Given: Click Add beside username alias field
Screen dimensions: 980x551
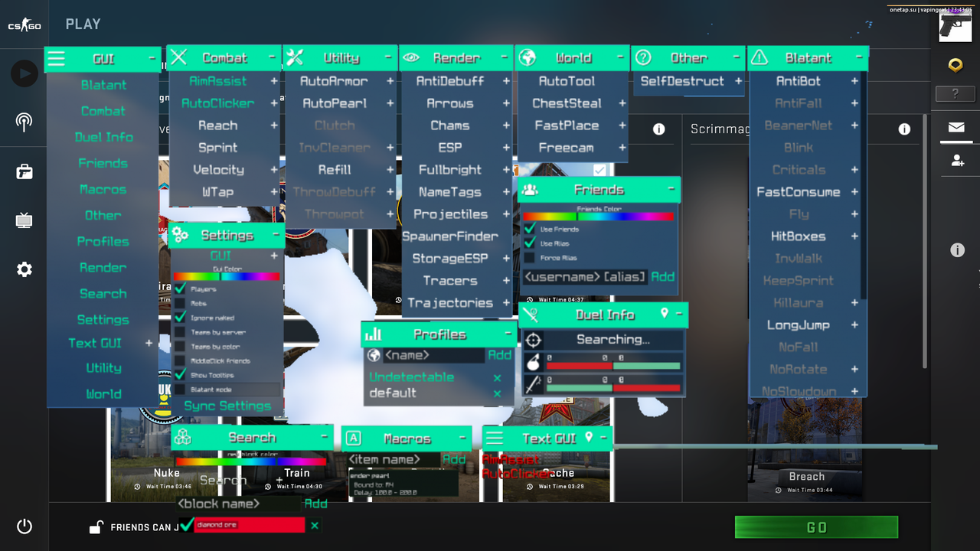Looking at the screenshot, I should tap(663, 276).
